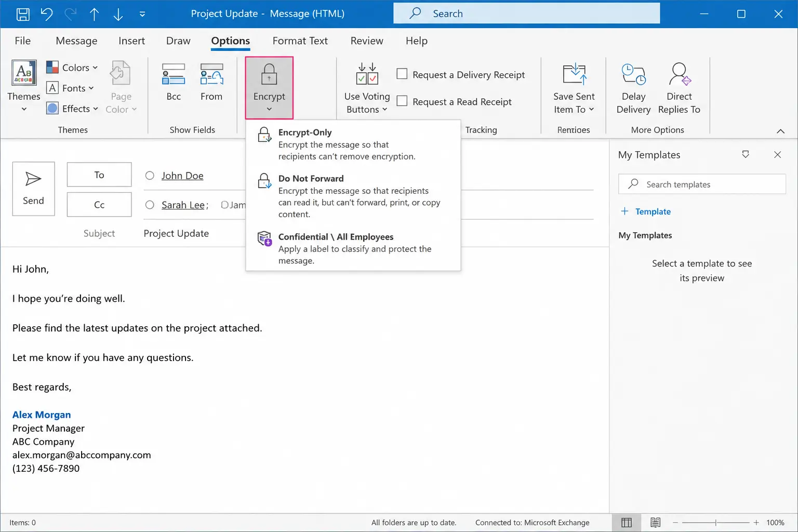Select the Encrypt-Only option

353,144
